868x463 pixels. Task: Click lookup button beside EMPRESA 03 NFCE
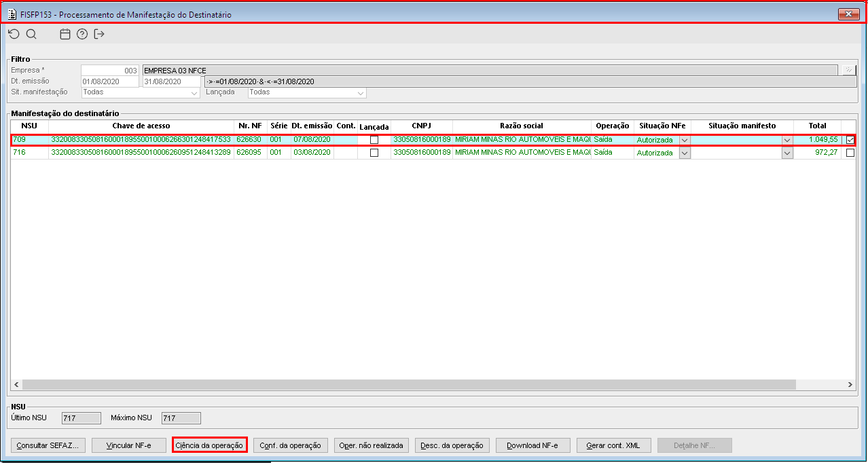pos(848,70)
